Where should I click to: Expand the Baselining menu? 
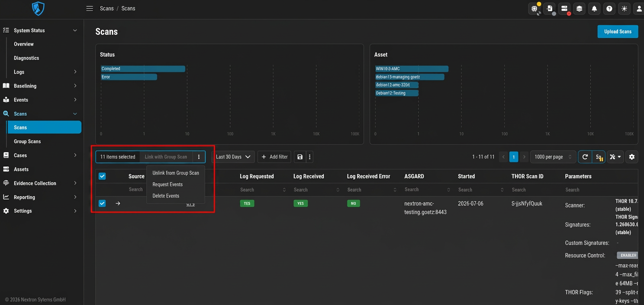pyautogui.click(x=75, y=86)
